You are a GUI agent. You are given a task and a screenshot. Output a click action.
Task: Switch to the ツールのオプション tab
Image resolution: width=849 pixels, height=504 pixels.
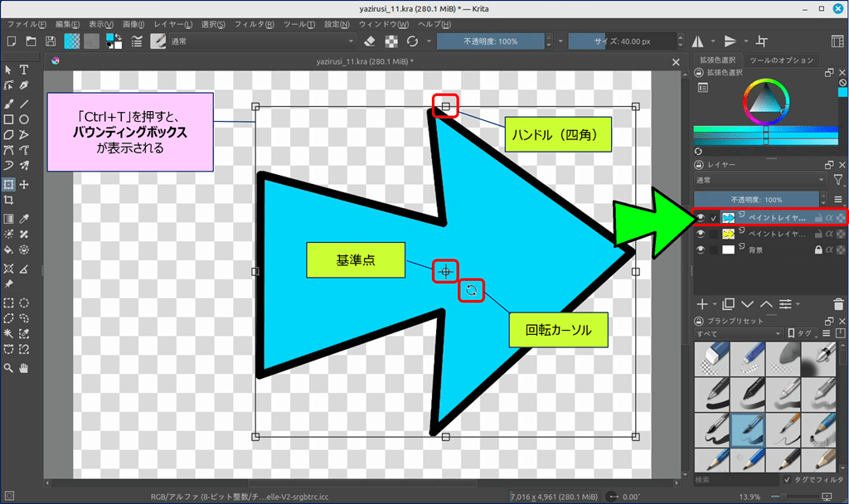[781, 61]
